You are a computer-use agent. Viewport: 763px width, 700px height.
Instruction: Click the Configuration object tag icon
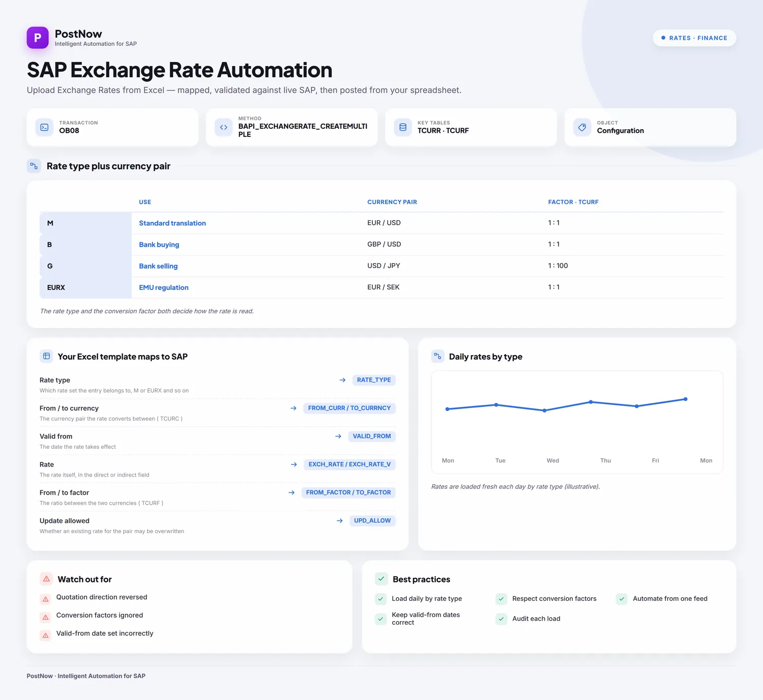pos(582,127)
